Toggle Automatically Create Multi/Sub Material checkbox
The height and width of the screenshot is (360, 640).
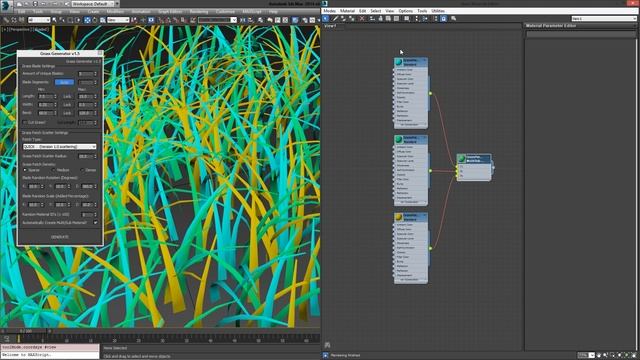[96, 222]
